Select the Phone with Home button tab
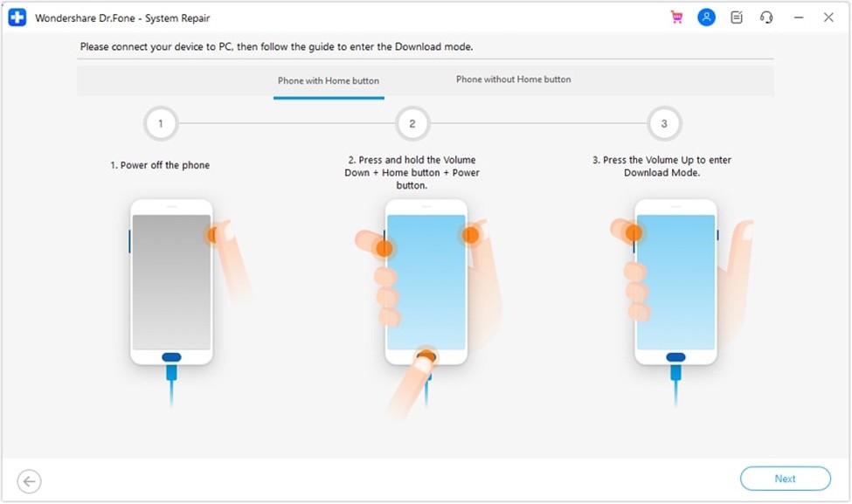The image size is (852, 504). pos(329,81)
